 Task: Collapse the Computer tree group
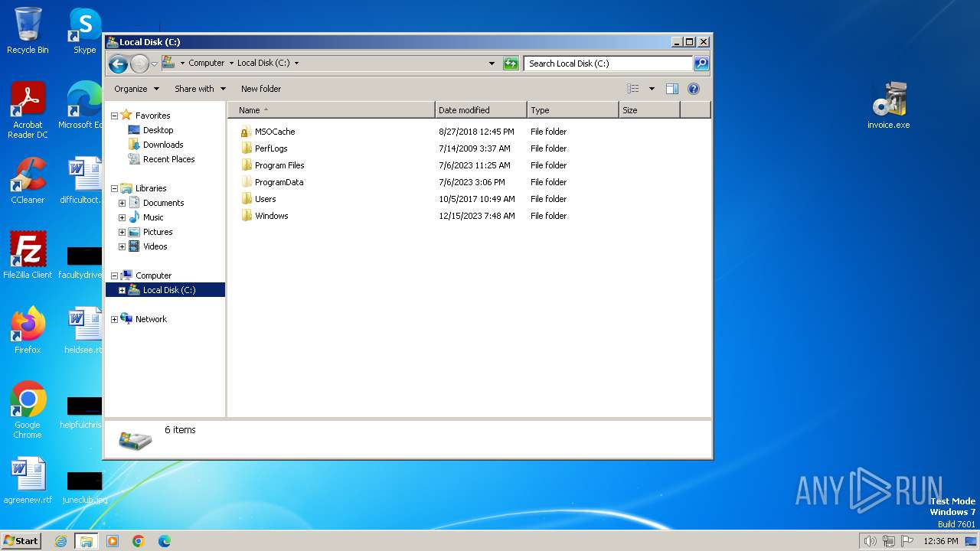click(x=115, y=275)
